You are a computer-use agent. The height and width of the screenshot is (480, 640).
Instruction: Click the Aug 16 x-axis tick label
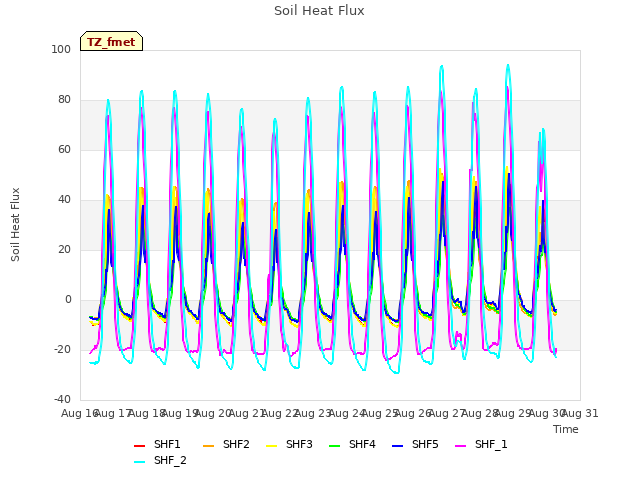click(80, 413)
